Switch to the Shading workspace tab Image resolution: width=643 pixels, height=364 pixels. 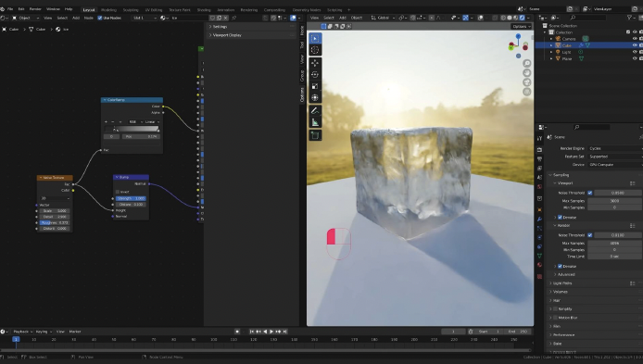tap(204, 10)
